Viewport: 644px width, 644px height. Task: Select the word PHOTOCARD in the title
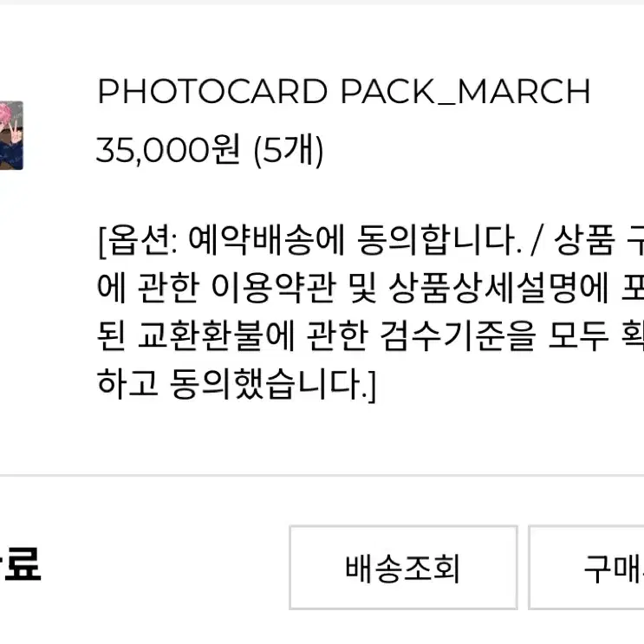pyautogui.click(x=212, y=91)
